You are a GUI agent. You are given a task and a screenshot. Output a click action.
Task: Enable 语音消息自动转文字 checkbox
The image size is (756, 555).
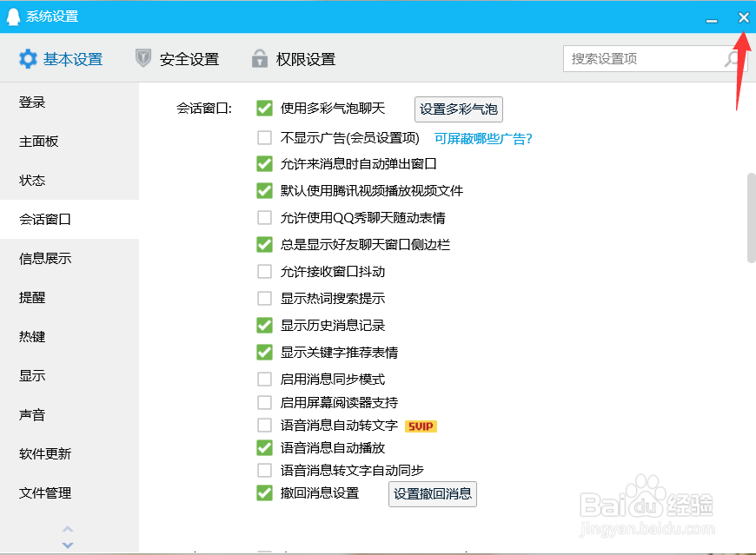point(264,426)
